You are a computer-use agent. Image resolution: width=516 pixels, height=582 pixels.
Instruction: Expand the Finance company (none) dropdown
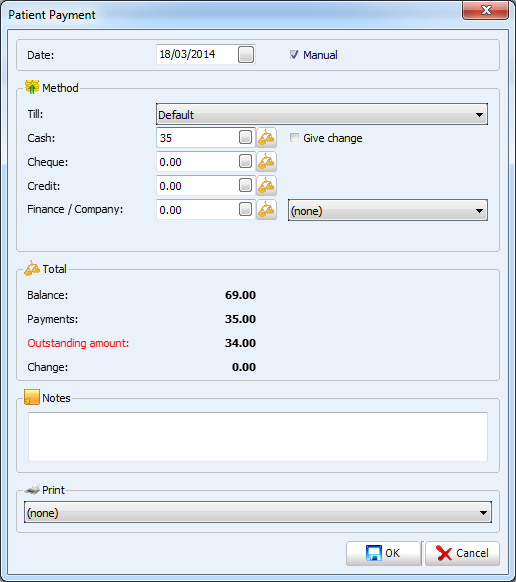[x=388, y=210]
